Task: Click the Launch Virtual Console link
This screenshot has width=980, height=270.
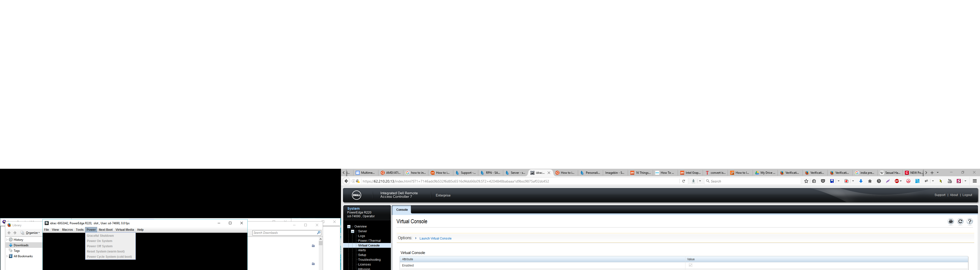Action: tap(435, 238)
